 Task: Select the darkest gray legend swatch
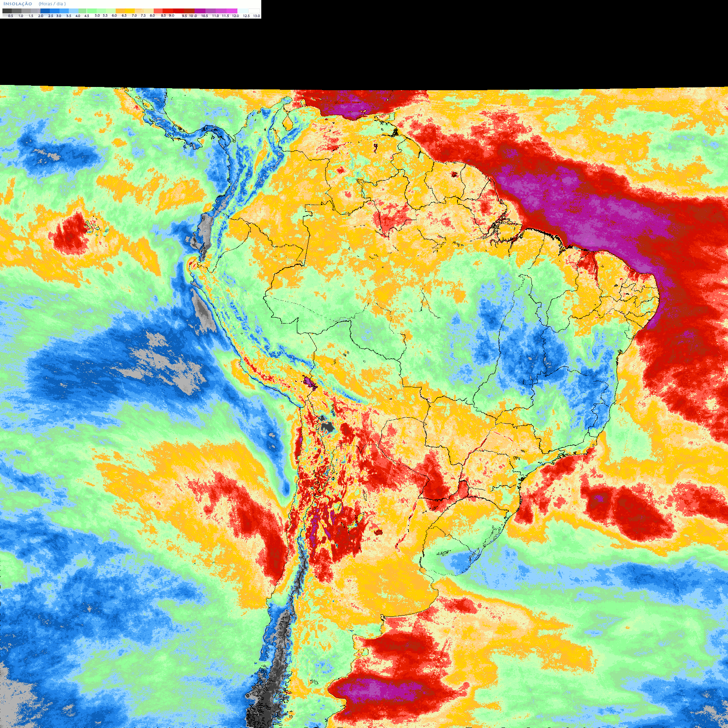pos(7,11)
